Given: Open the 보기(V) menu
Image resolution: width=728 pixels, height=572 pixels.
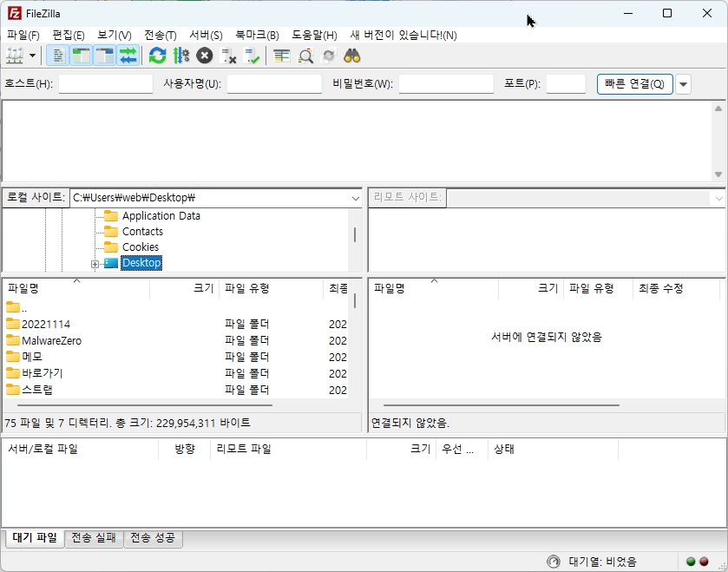Looking at the screenshot, I should pos(115,36).
